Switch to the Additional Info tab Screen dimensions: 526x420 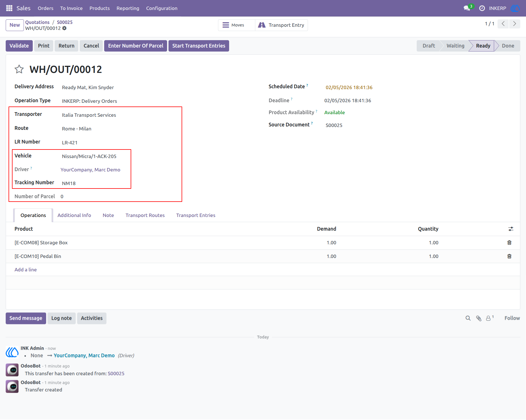tap(74, 215)
